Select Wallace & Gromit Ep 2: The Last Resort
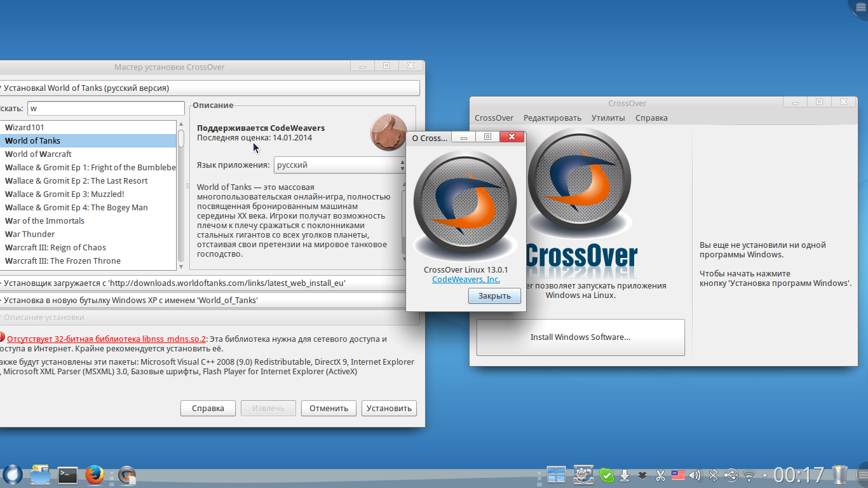This screenshot has width=868, height=488. click(x=88, y=180)
